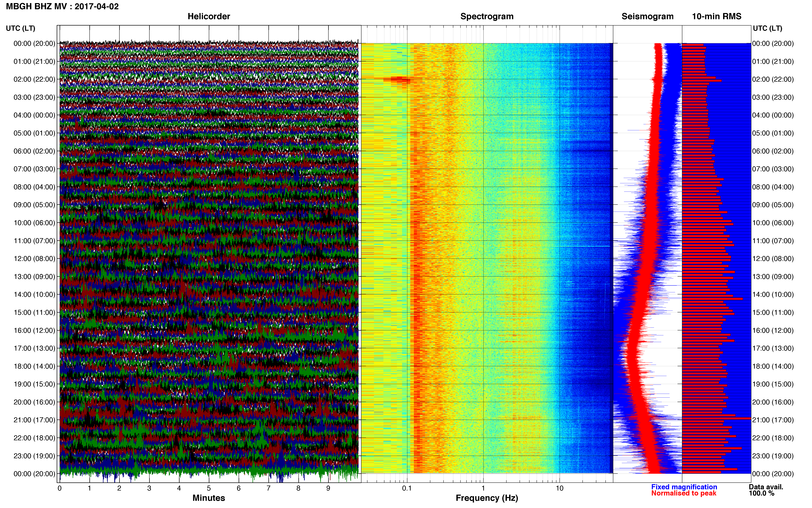Click '23:00 (19:00)' on the right time axis
The height and width of the screenshot is (508, 812).
tap(773, 456)
